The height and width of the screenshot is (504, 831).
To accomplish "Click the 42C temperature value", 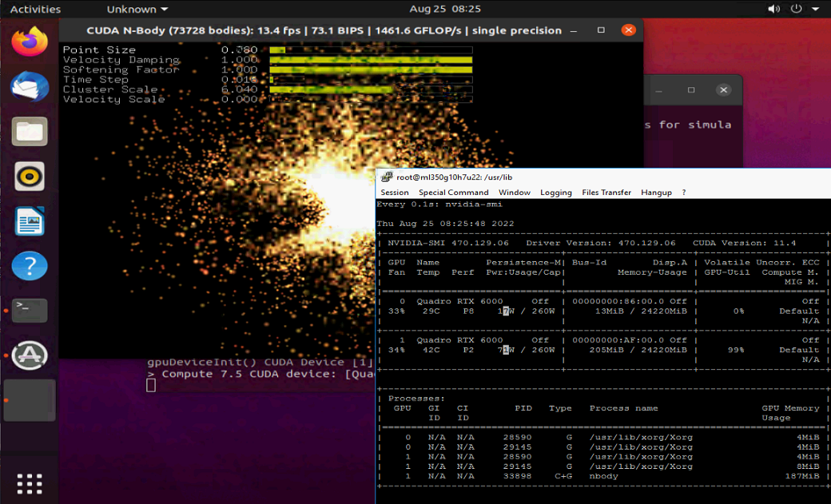I will pyautogui.click(x=431, y=351).
